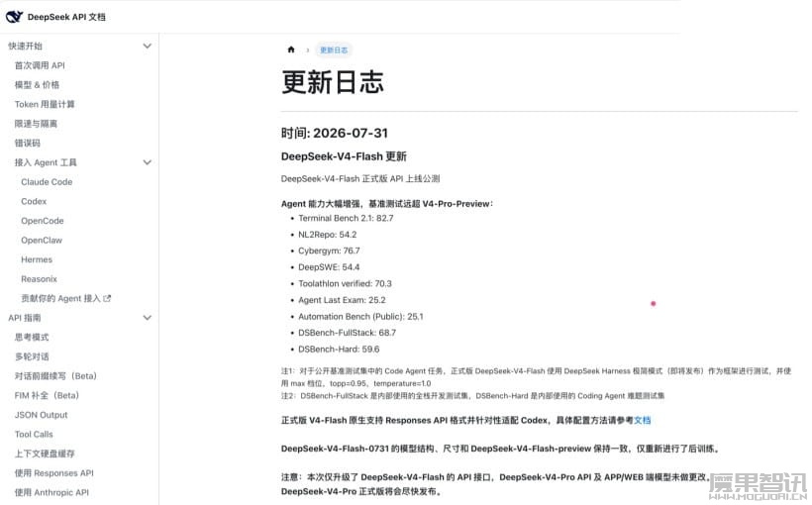Click Agent Last Exam: 25.2 entry
The image size is (812, 505).
click(342, 300)
